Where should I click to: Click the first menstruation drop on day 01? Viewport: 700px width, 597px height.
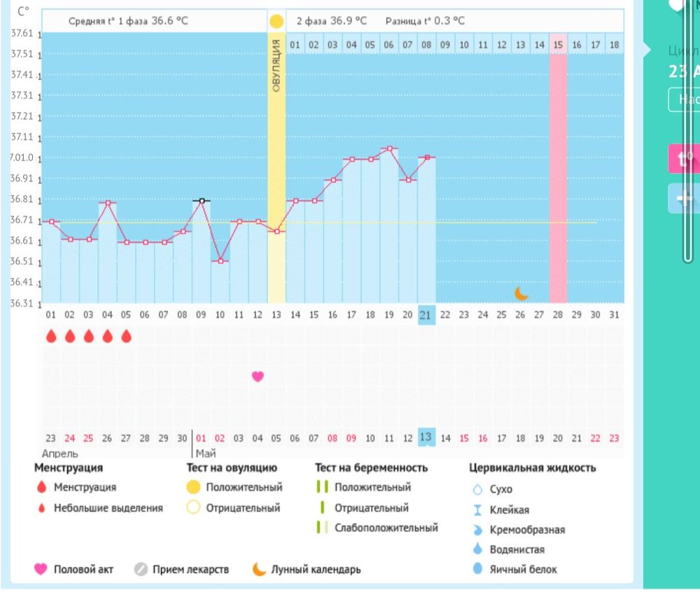51,337
